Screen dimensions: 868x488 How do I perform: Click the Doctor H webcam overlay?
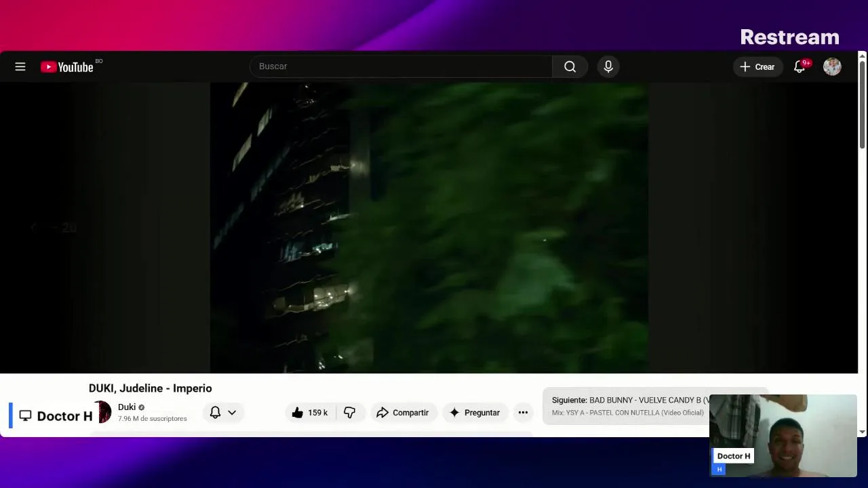click(x=783, y=436)
